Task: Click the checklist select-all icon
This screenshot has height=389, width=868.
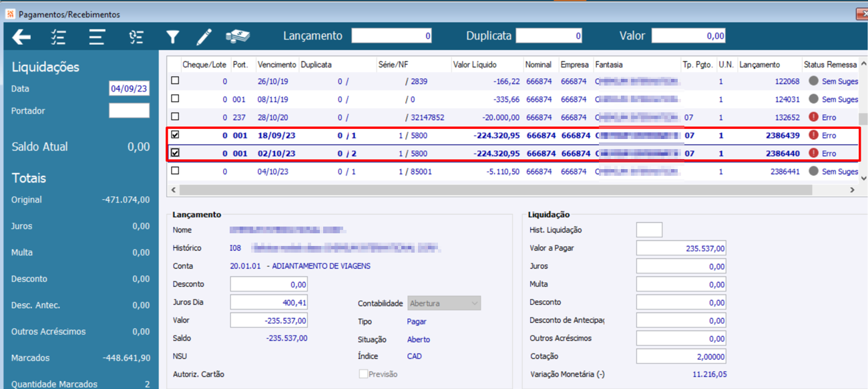Action: (x=59, y=37)
